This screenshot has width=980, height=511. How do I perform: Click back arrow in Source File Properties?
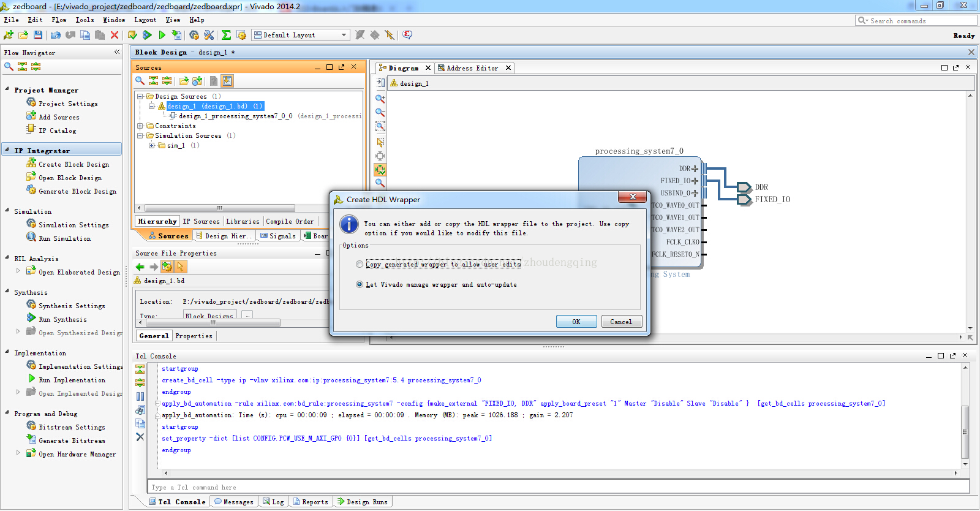coord(140,267)
